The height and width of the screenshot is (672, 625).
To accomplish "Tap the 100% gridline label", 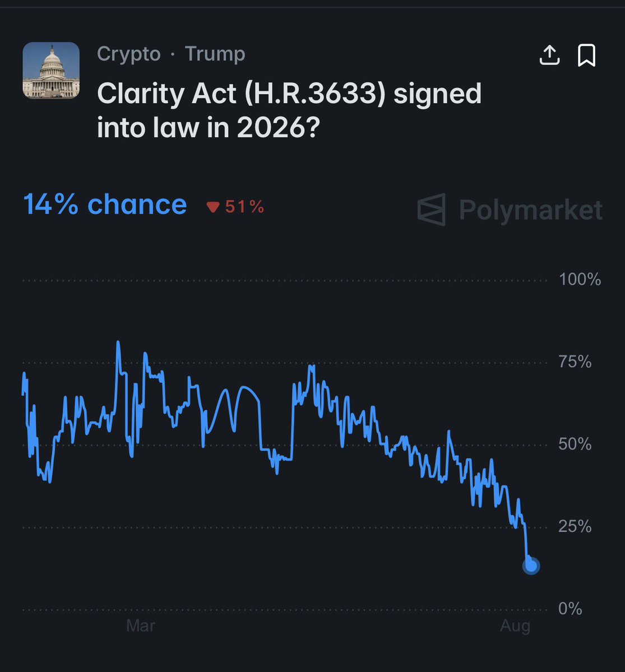I will pyautogui.click(x=580, y=280).
